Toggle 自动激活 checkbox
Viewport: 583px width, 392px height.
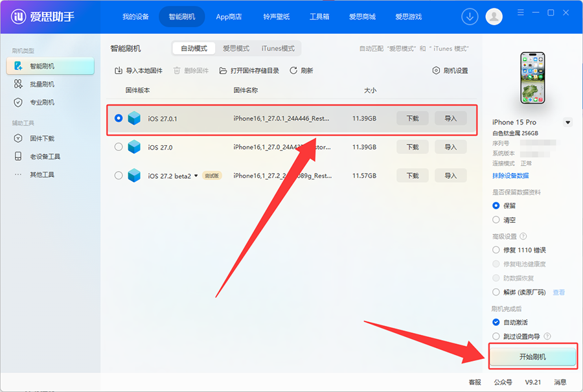point(496,322)
